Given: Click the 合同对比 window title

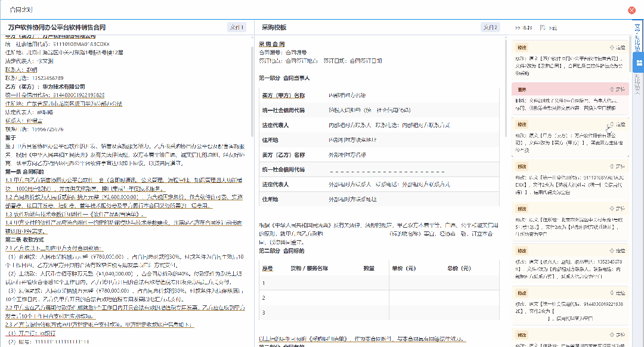Looking at the screenshot, I should click(21, 10).
